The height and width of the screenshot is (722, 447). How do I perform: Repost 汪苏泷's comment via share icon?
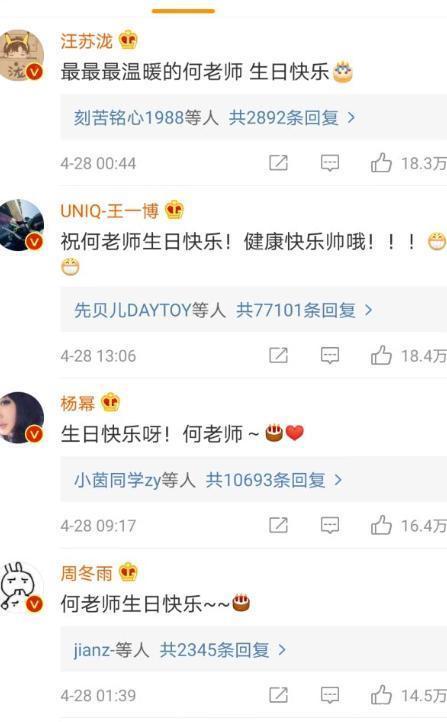coord(279,163)
